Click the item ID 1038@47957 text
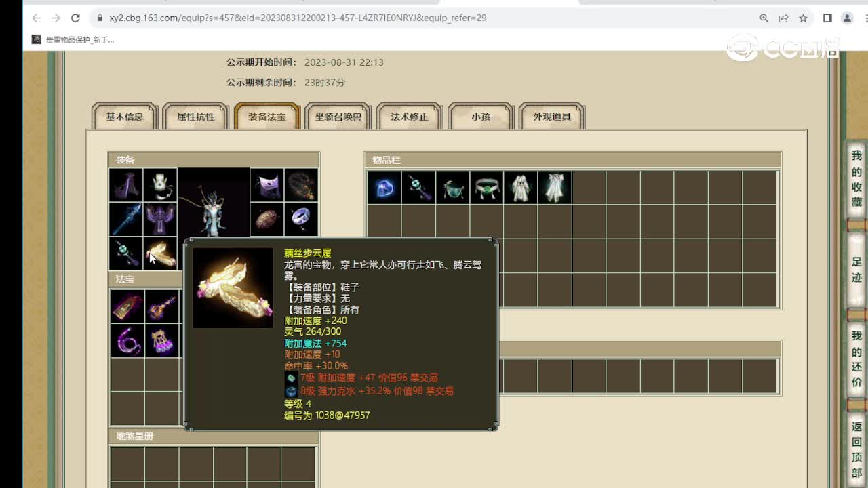This screenshot has width=868, height=488. [x=342, y=415]
